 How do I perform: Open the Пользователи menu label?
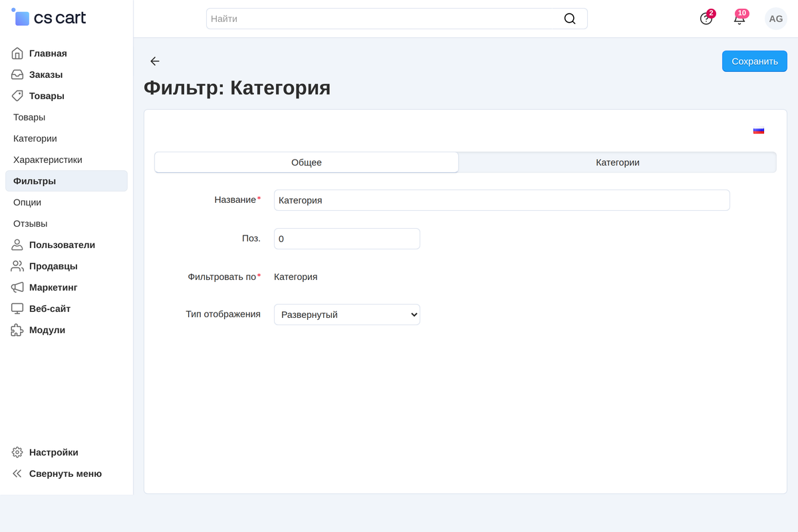(x=62, y=245)
